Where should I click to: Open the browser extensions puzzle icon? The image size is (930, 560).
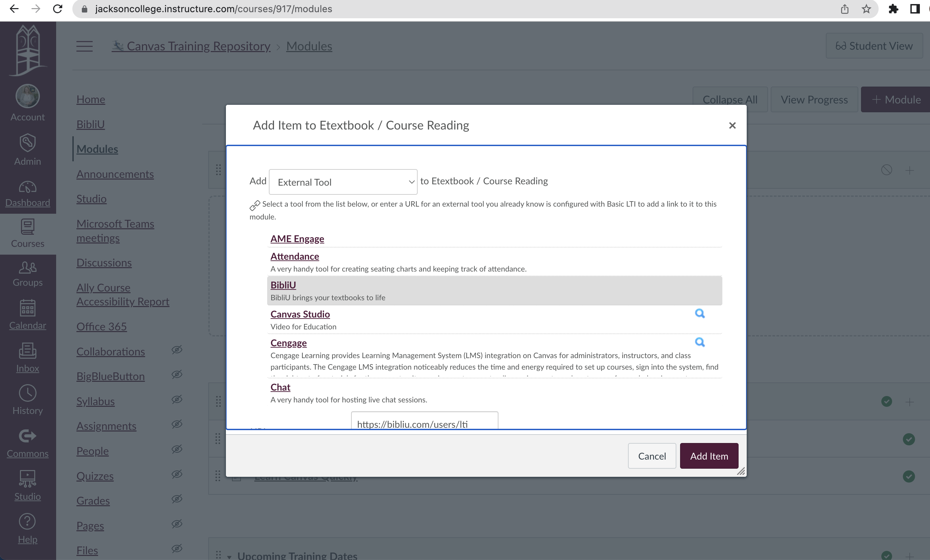893,9
